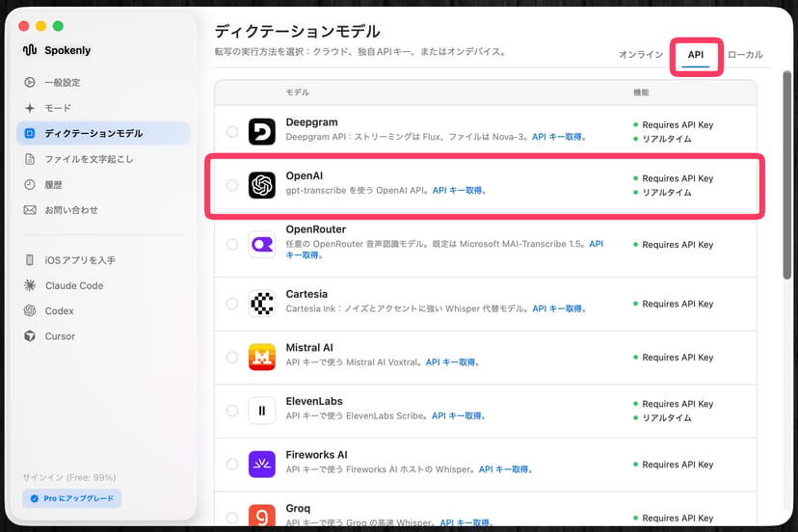Click the vertical scrollbar of model list
This screenshot has height=532, width=798.
coord(786,175)
